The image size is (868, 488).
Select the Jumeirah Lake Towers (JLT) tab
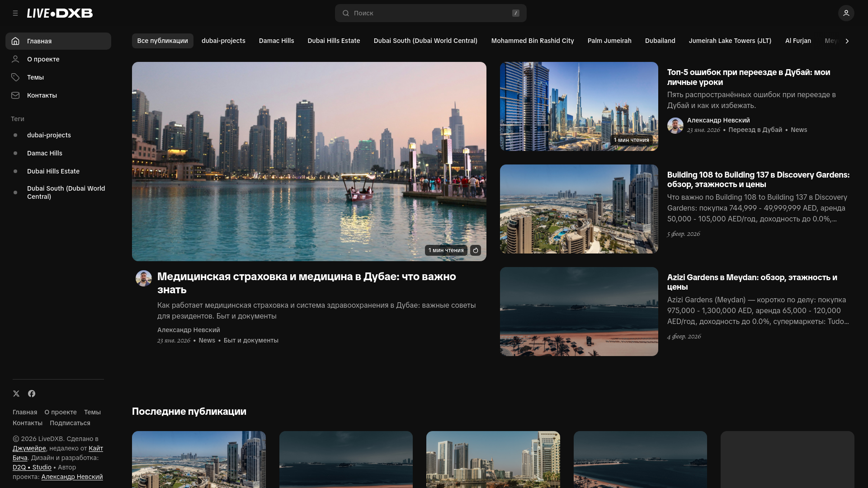[x=730, y=41]
